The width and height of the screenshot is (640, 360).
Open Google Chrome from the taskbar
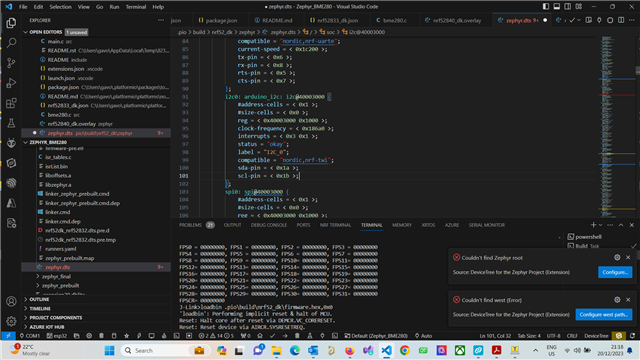click(x=404, y=350)
